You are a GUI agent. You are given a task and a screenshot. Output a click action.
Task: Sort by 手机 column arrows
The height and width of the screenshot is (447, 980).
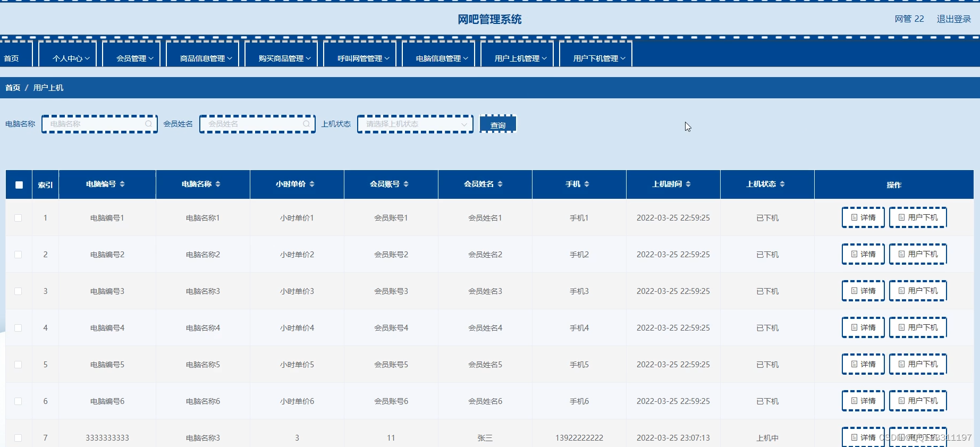coord(587,184)
